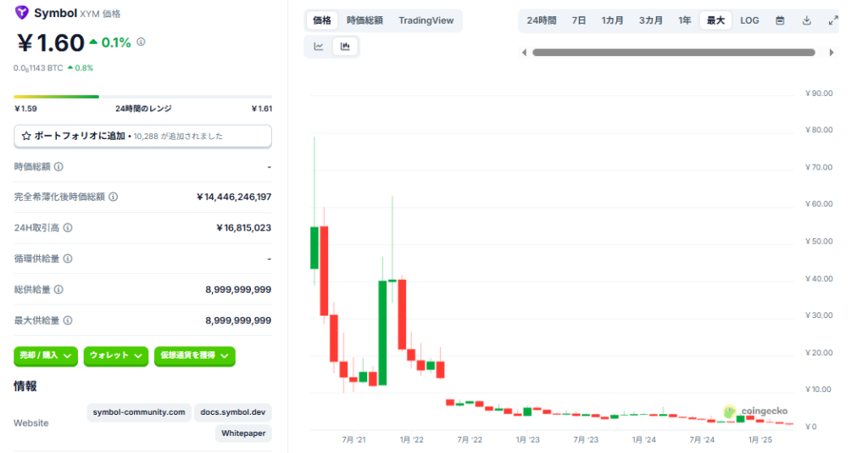Screen dimensions: 868x453
Task: Open the calendar date range picker
Action: click(x=780, y=20)
